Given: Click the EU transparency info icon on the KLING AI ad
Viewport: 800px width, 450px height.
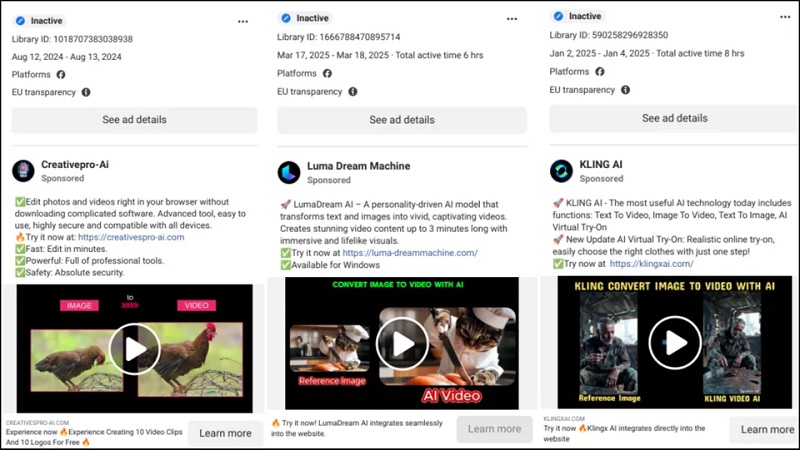Looking at the screenshot, I should pyautogui.click(x=625, y=90).
